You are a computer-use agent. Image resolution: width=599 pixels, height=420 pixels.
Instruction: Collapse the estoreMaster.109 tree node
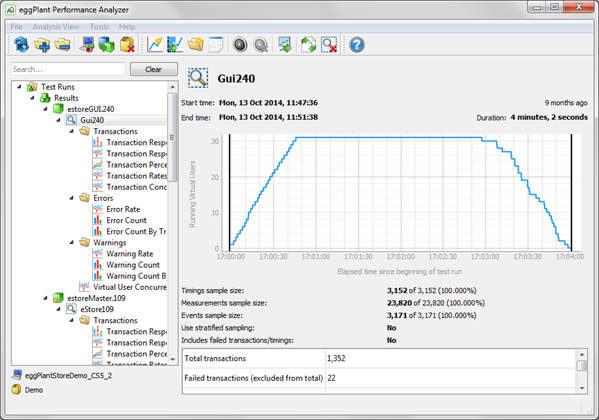[45, 298]
